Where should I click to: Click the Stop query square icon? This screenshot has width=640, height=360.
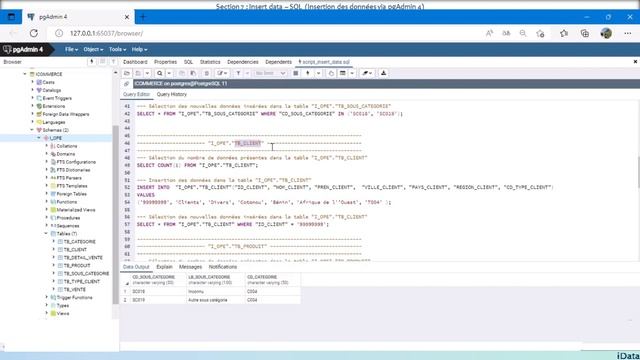pos(296,73)
